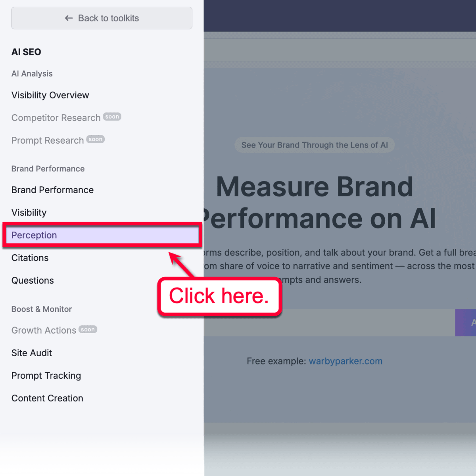The image size is (476, 476).
Task: Open the Citations section
Action: pyautogui.click(x=30, y=258)
